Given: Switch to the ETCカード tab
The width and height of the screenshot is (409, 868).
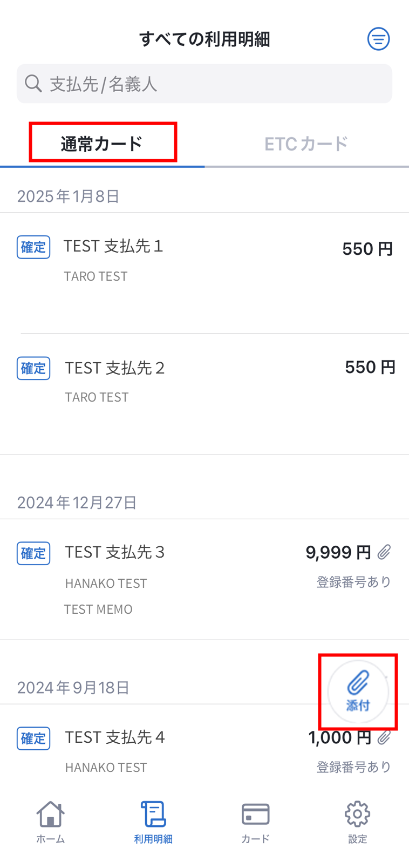Looking at the screenshot, I should pyautogui.click(x=306, y=144).
